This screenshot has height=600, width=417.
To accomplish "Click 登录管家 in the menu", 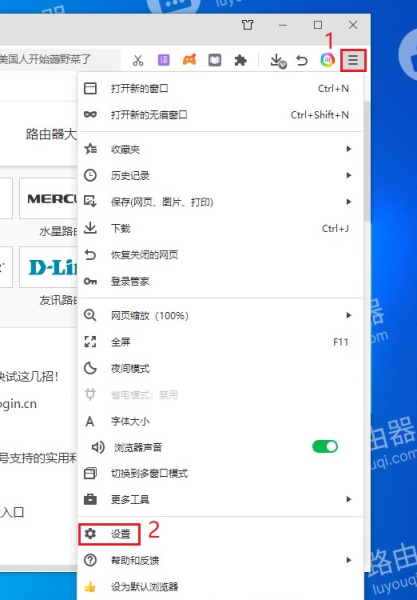I will [220, 281].
